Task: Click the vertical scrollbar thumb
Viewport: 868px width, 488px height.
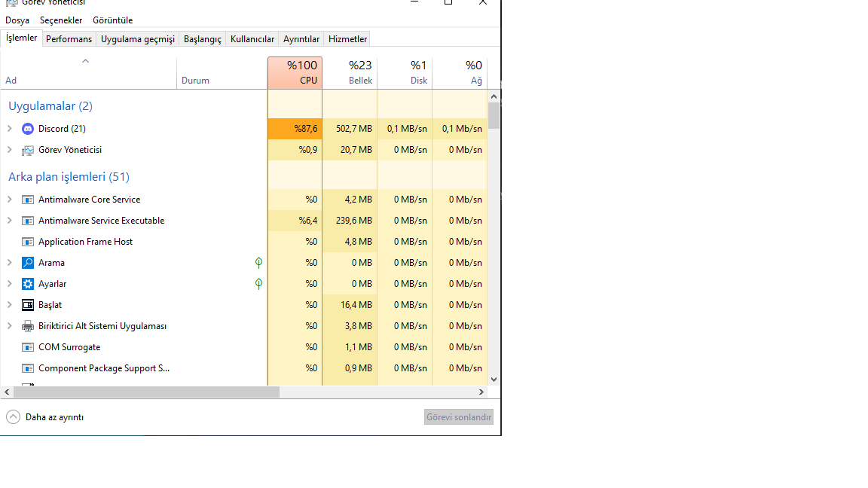Action: pyautogui.click(x=494, y=116)
